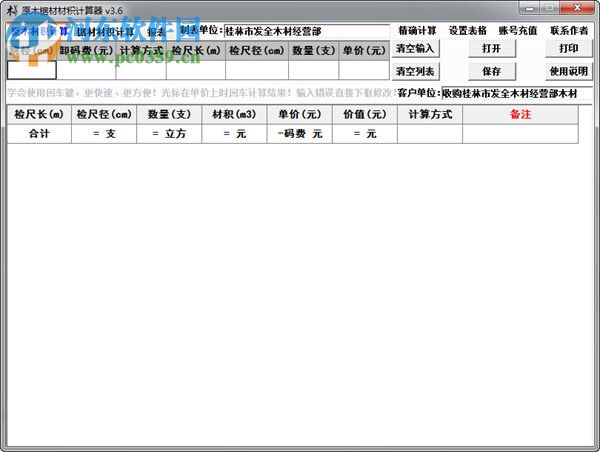Edit the 制表单位 text field
600x452 pixels.
(306, 31)
